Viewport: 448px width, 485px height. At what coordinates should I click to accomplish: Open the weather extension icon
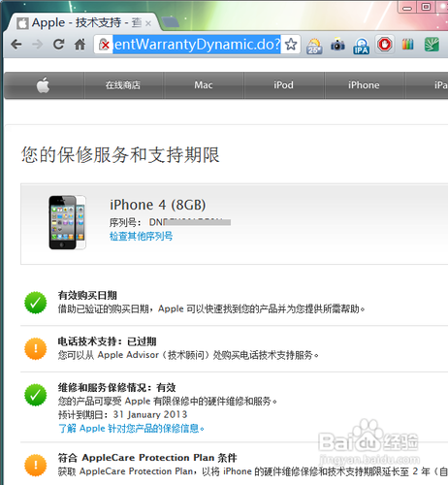[314, 46]
